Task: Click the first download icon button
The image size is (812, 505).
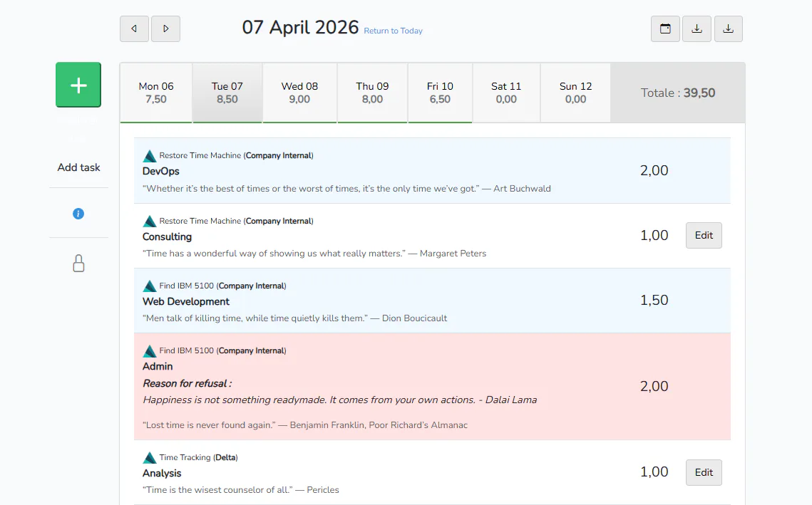Action: pos(697,29)
